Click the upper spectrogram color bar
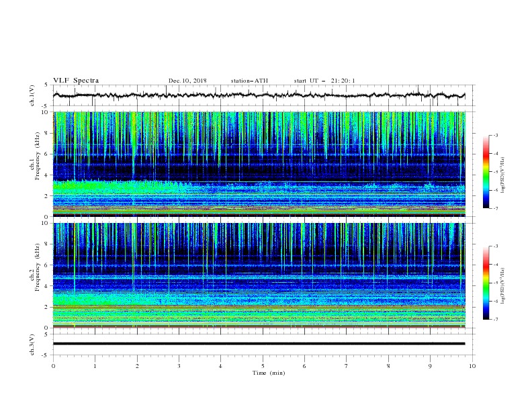Screen dimensions: 532x411 pyautogui.click(x=486, y=172)
